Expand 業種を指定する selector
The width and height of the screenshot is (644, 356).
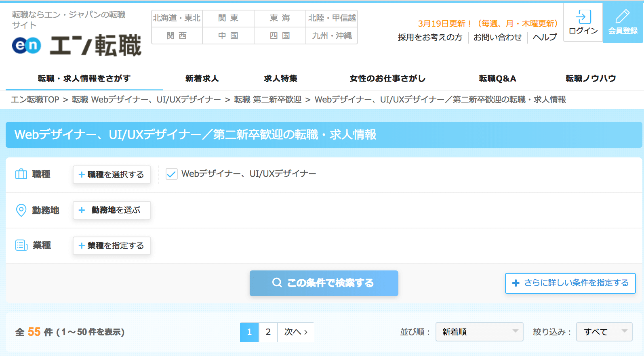pos(112,245)
